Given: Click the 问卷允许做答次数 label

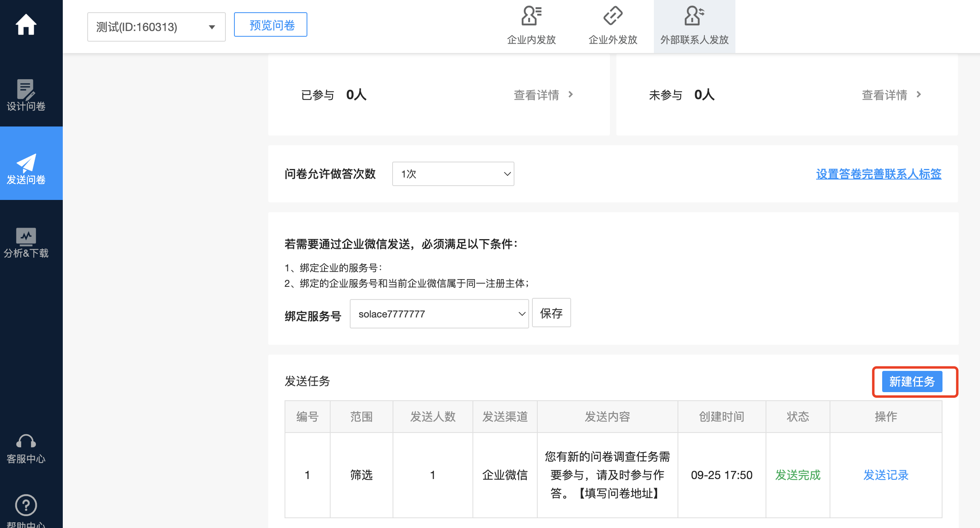Looking at the screenshot, I should click(330, 174).
